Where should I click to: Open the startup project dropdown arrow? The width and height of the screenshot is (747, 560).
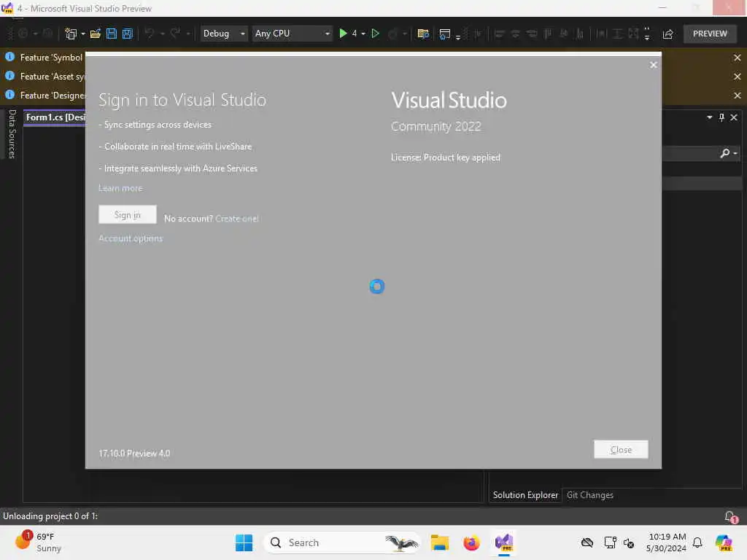(363, 34)
